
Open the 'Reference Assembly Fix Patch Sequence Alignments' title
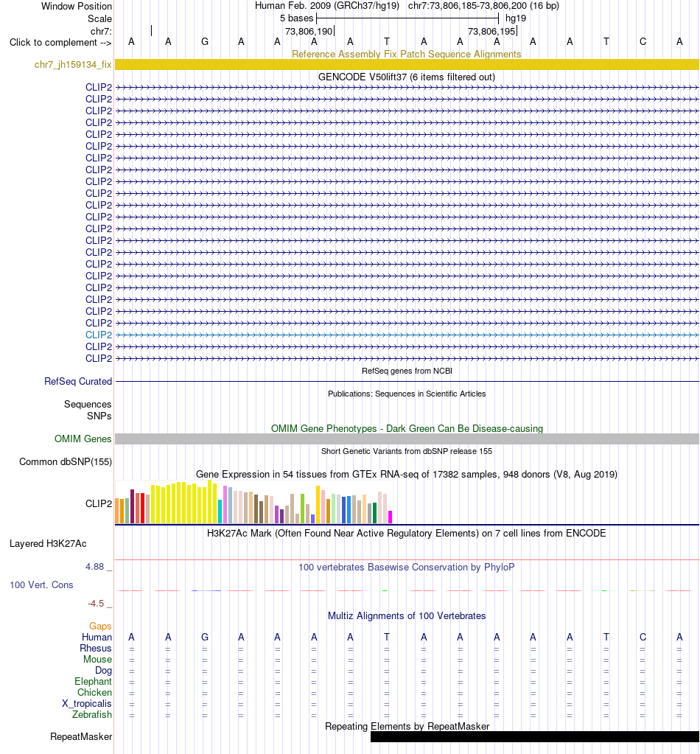click(407, 54)
